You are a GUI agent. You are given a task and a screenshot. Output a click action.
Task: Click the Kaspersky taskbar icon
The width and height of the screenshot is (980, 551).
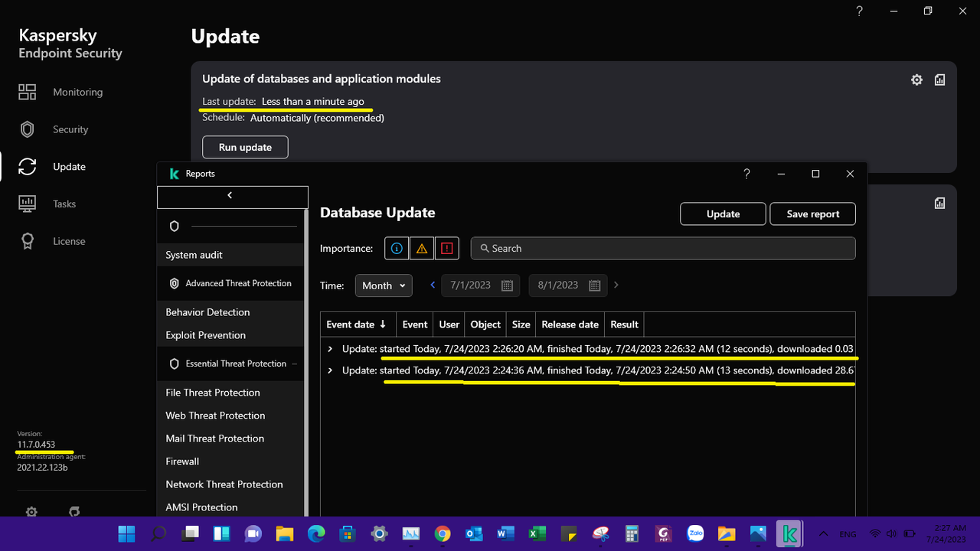[789, 533]
